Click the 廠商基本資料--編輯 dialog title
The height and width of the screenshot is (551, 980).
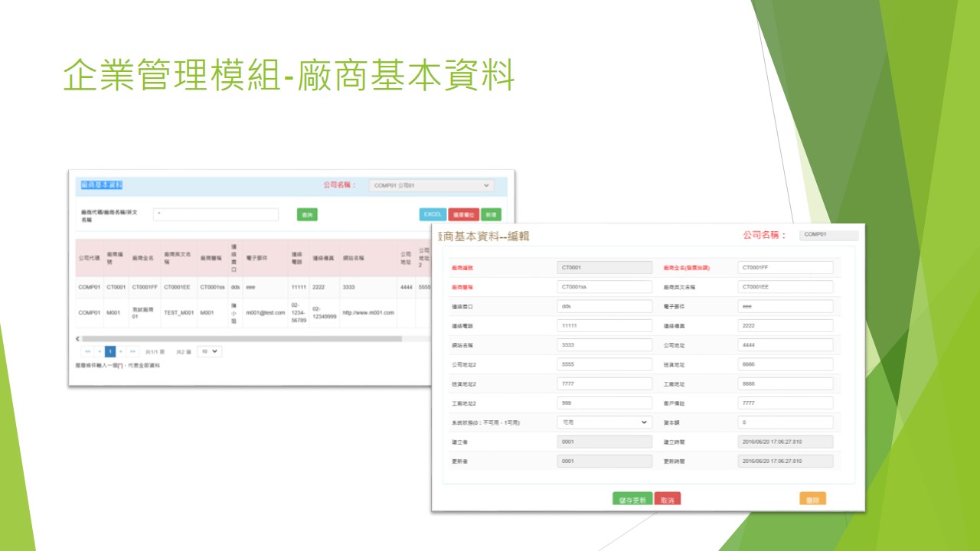[x=483, y=236]
